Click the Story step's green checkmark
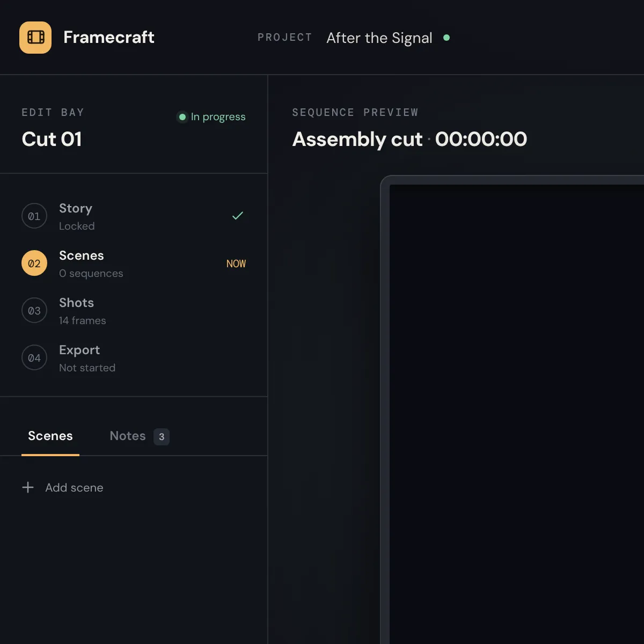The width and height of the screenshot is (644, 644). tap(237, 216)
